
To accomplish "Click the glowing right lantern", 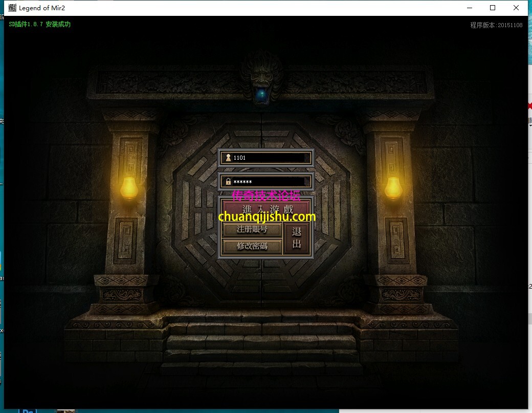I will pos(393,188).
